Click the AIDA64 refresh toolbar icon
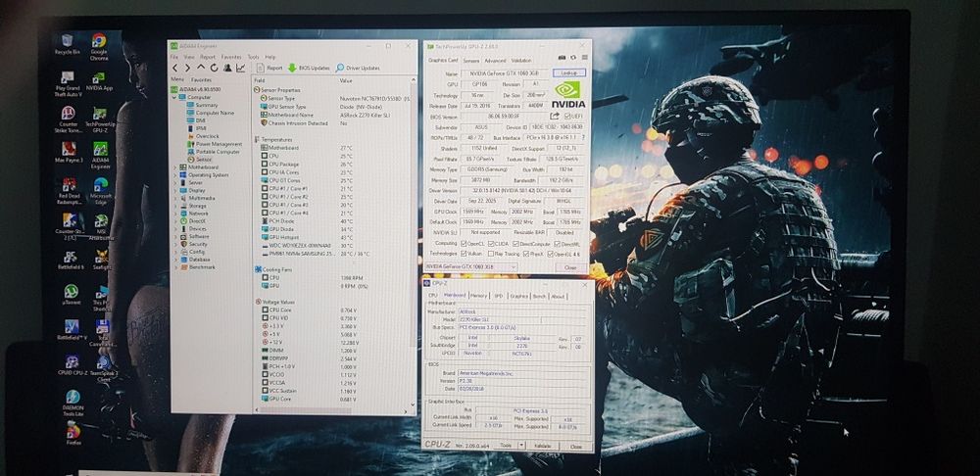Image resolution: width=980 pixels, height=476 pixels. coord(214,68)
